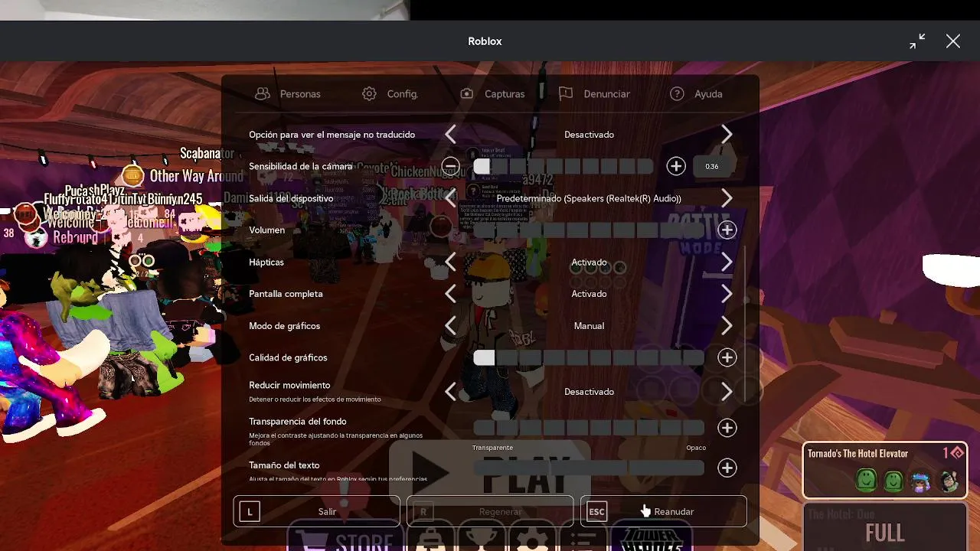The height and width of the screenshot is (551, 980).
Task: Click the Reanudar button
Action: pyautogui.click(x=664, y=511)
